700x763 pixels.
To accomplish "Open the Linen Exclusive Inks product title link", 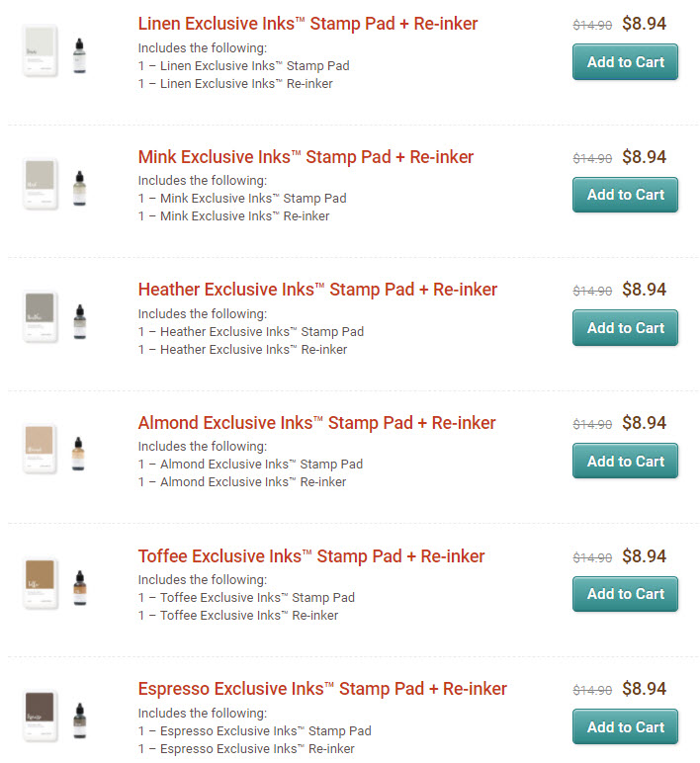I will click(307, 24).
